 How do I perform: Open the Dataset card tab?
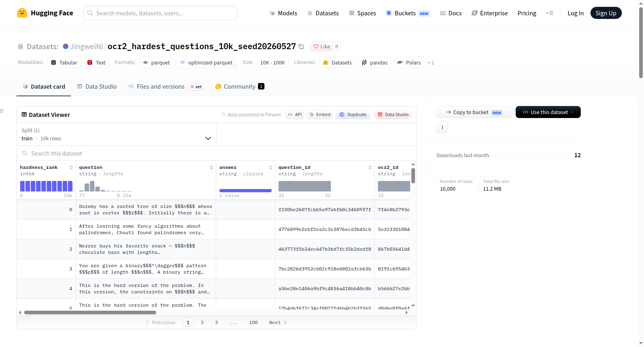43,87
